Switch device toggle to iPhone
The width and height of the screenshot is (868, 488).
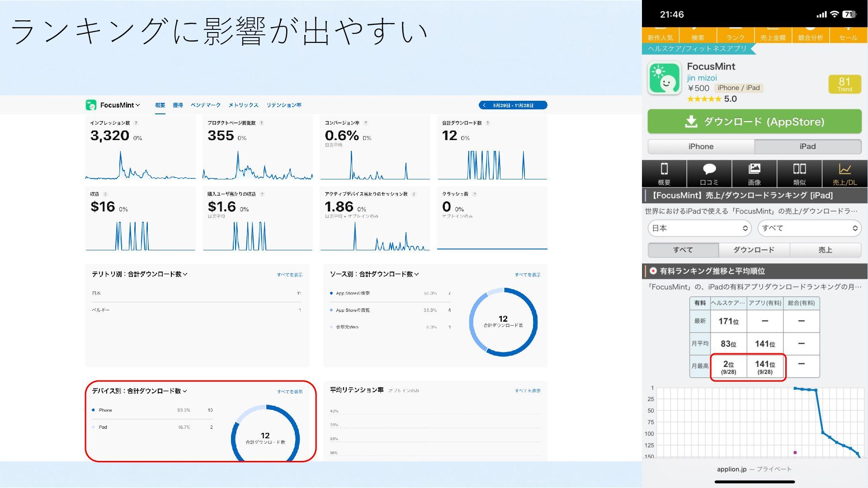click(701, 146)
